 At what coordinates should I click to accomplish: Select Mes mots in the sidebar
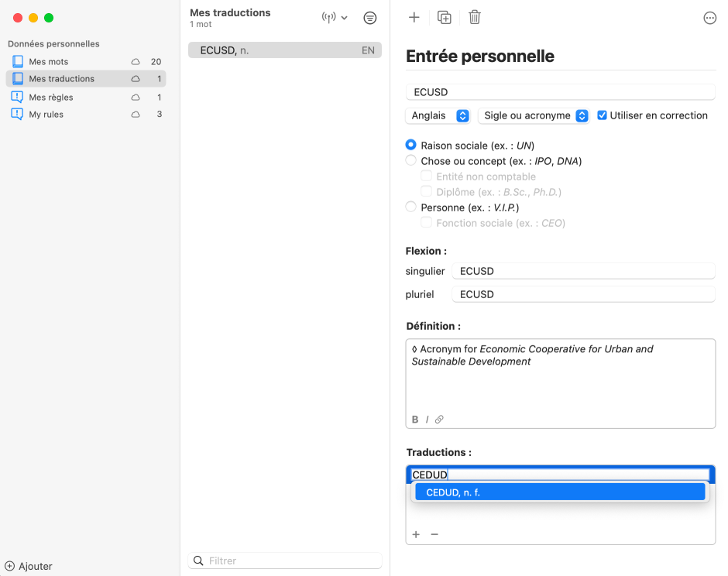click(x=49, y=62)
